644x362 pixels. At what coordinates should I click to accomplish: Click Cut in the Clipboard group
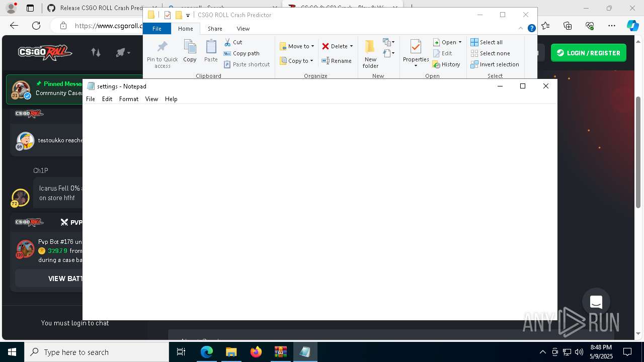tap(233, 42)
